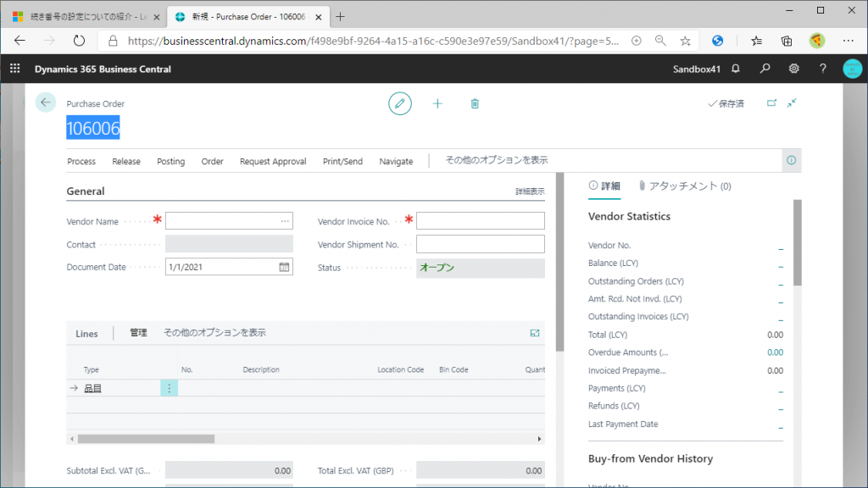The height and width of the screenshot is (488, 868).
Task: Open the browser collections icon
Action: point(786,41)
